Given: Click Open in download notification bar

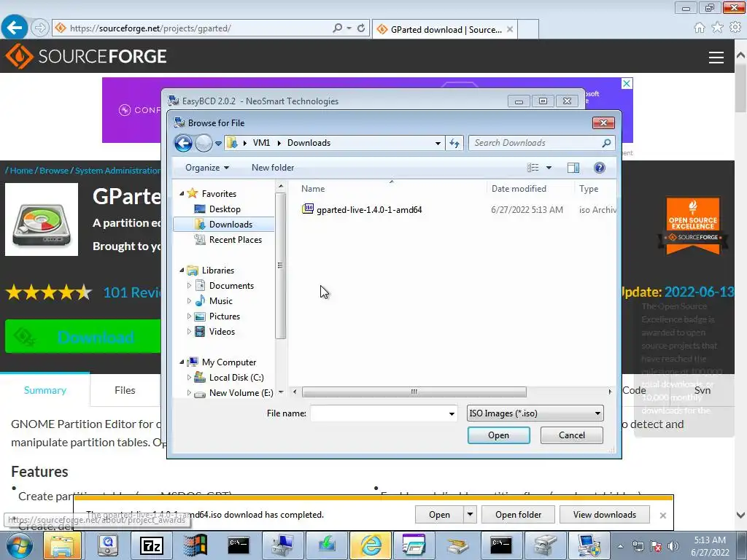Looking at the screenshot, I should pos(438,515).
